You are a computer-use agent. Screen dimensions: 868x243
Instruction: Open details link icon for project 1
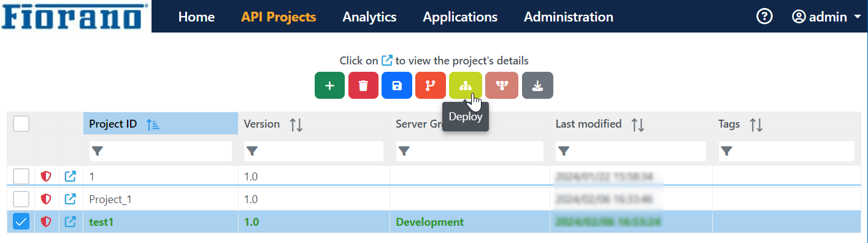pyautogui.click(x=71, y=176)
